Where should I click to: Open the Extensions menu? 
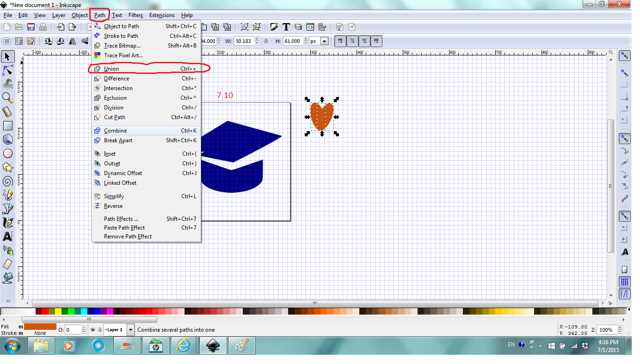click(x=162, y=15)
